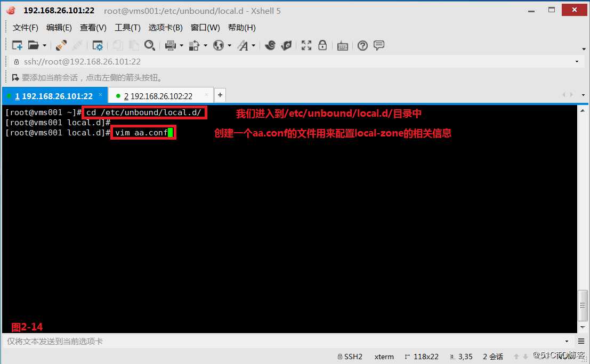590x364 pixels.
Task: Expand toolbar overflow arrow at right edge
Action: click(584, 49)
